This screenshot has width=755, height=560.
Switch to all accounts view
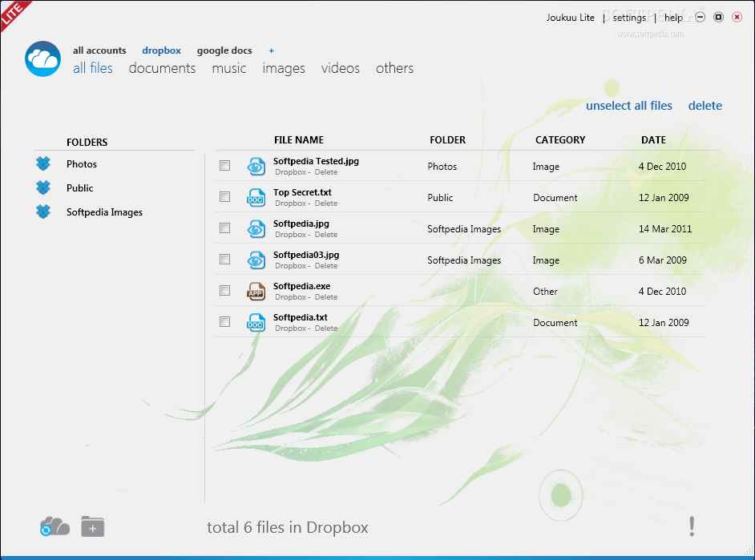[x=99, y=50]
